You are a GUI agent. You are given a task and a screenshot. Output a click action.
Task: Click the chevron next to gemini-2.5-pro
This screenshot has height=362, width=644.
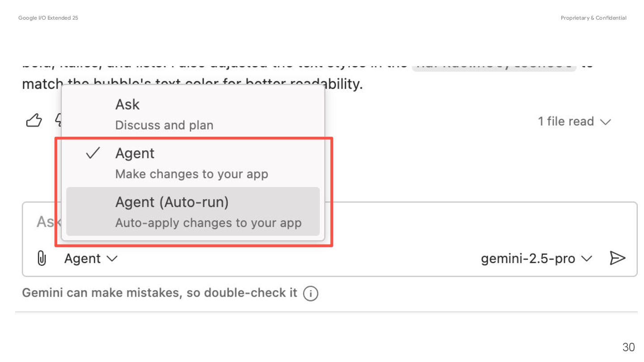pos(586,259)
